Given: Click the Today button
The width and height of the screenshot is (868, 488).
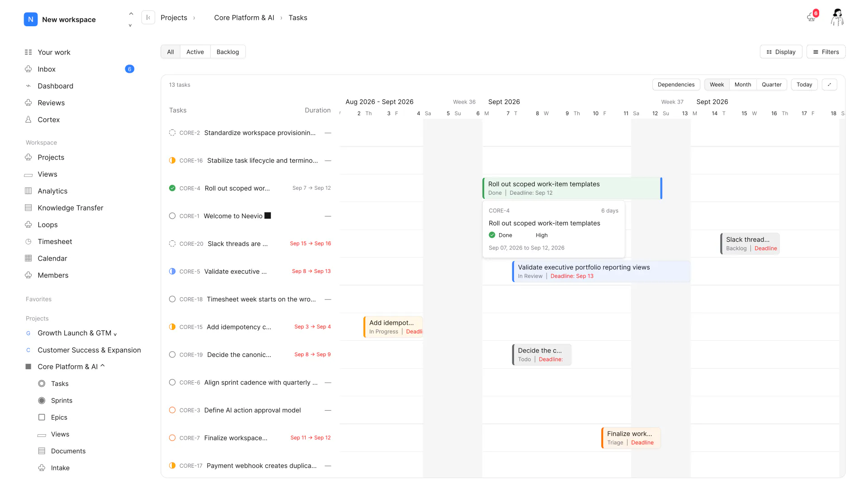Looking at the screenshot, I should pos(804,84).
